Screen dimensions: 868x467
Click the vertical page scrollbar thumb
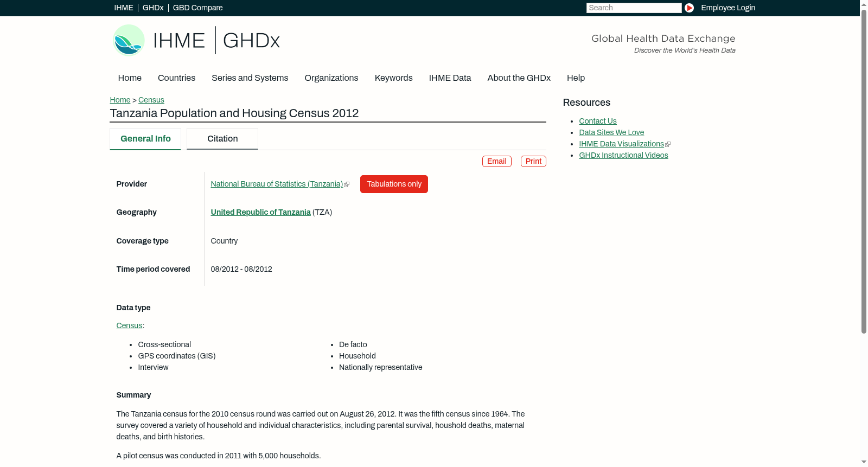tap(864, 171)
